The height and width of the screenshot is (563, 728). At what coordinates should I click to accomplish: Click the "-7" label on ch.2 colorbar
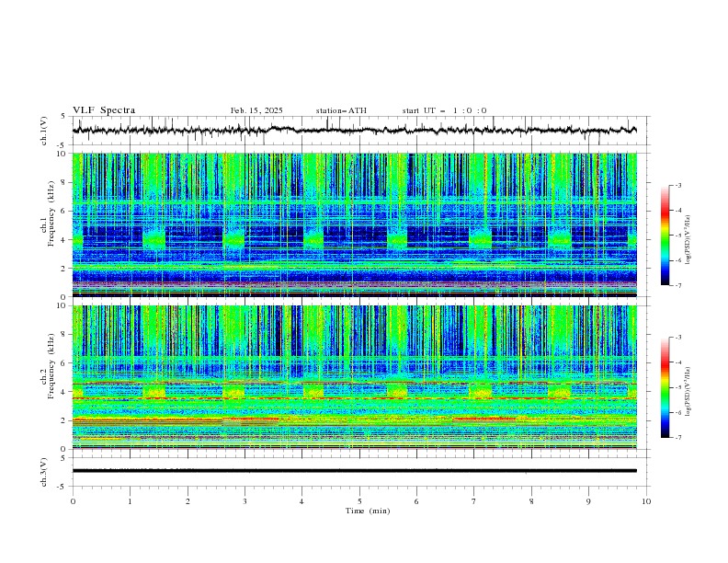tap(678, 437)
